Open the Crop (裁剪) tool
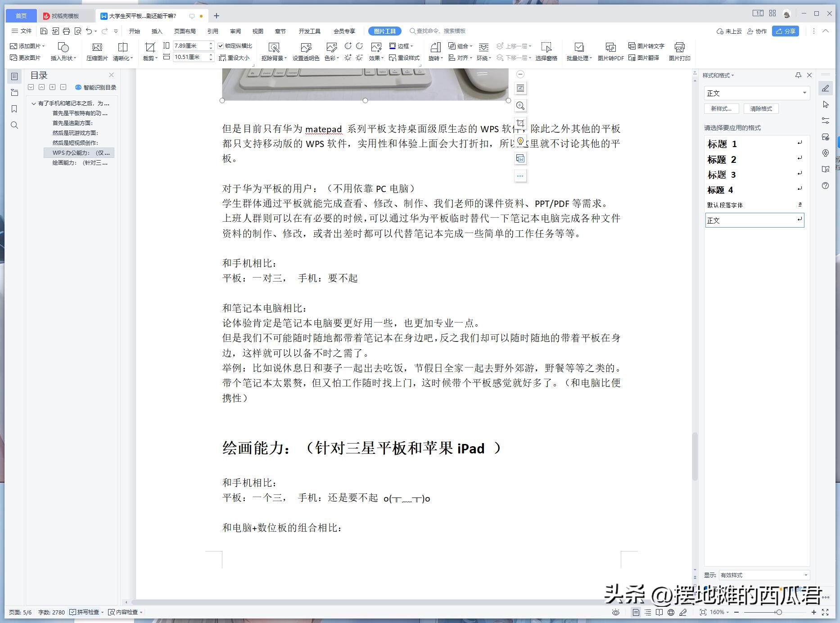Viewport: 840px width, 623px height. 150,52
